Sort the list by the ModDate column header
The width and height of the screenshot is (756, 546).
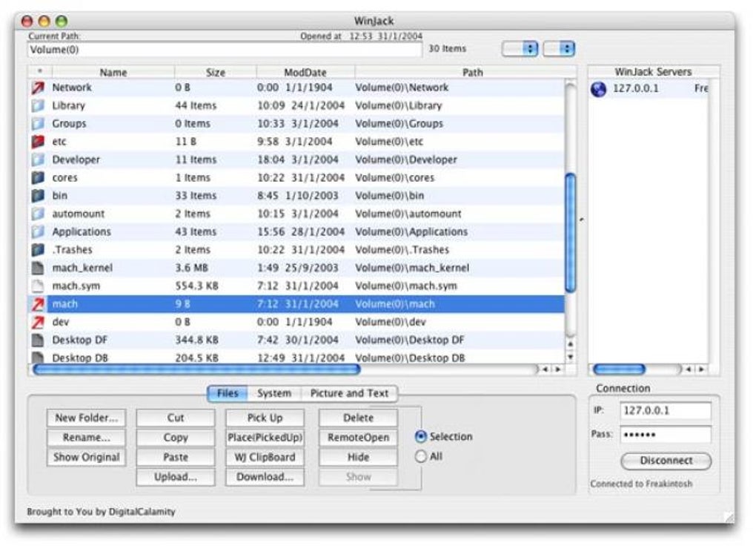click(x=305, y=73)
